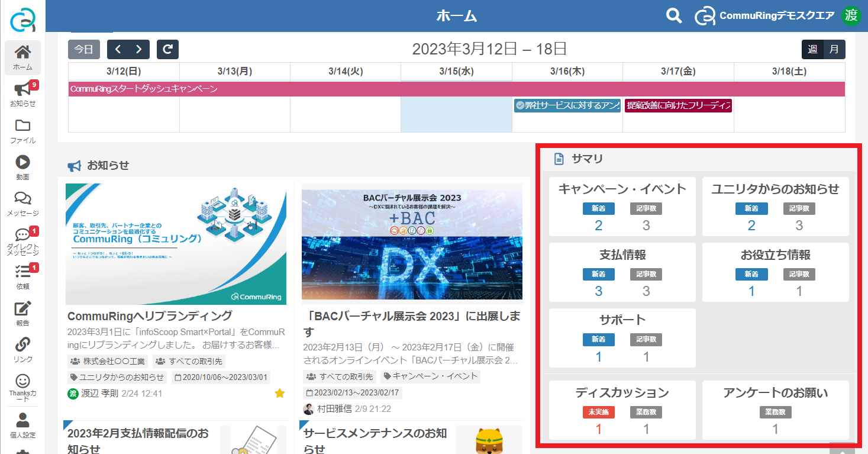Click the CommuRingデモスクエア header logo

(x=764, y=16)
